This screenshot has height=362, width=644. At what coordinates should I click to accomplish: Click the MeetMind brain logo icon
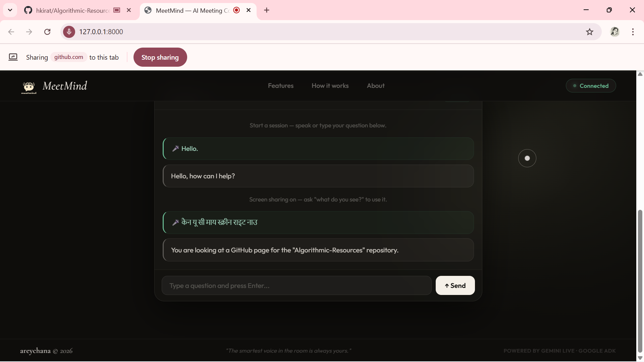click(29, 87)
